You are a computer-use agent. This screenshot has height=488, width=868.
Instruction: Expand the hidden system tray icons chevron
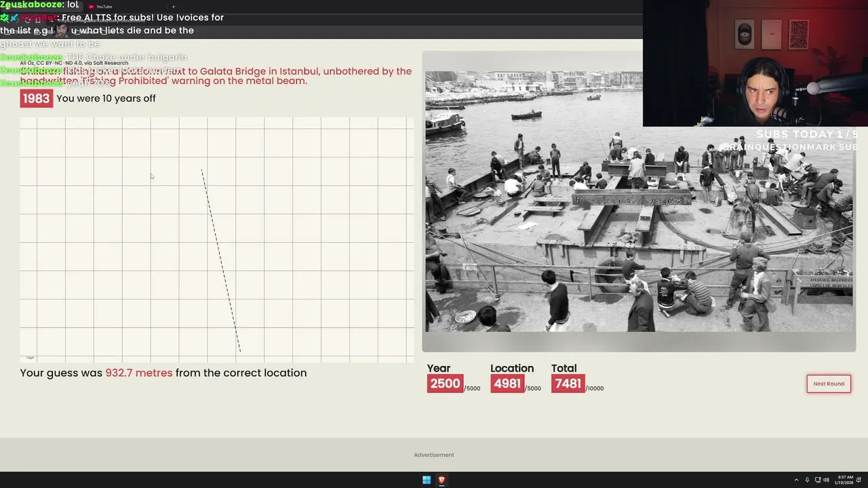[x=797, y=480]
